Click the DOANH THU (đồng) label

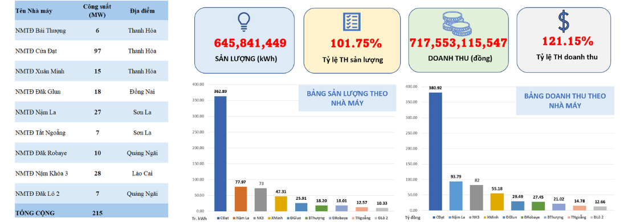pyautogui.click(x=460, y=58)
